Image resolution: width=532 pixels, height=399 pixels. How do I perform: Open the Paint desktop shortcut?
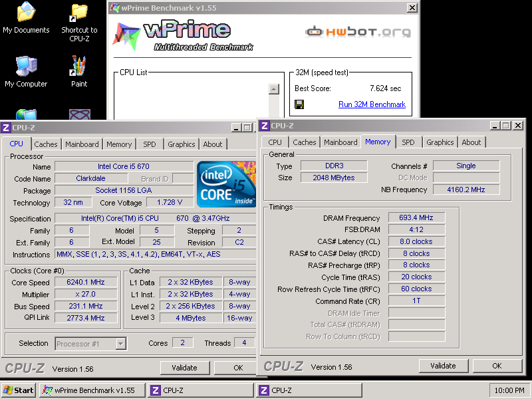(79, 72)
